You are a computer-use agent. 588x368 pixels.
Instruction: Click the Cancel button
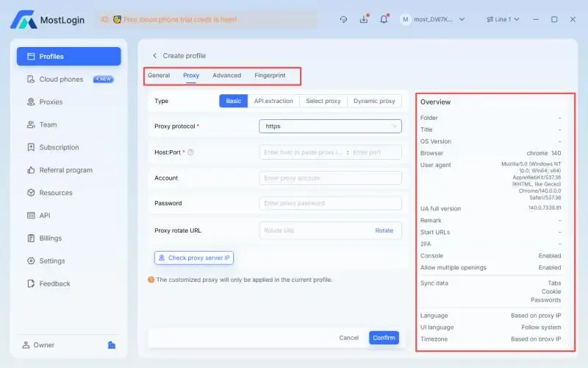pyautogui.click(x=348, y=338)
